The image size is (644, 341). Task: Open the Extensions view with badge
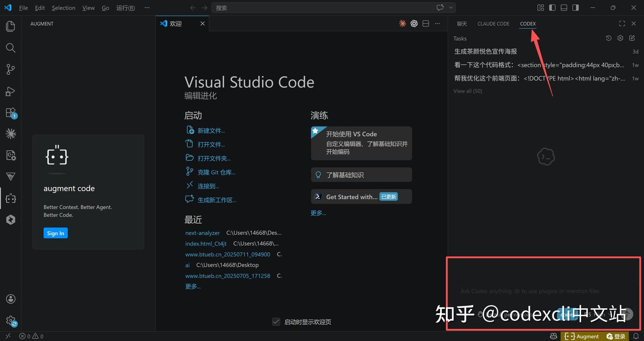pos(10,113)
